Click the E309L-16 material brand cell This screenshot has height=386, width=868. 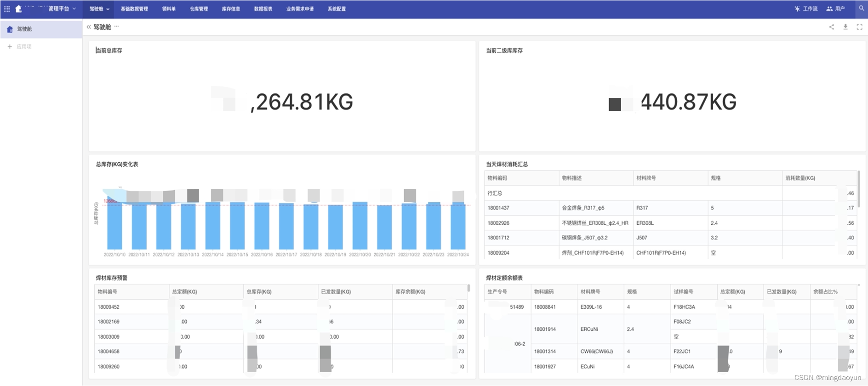point(600,307)
